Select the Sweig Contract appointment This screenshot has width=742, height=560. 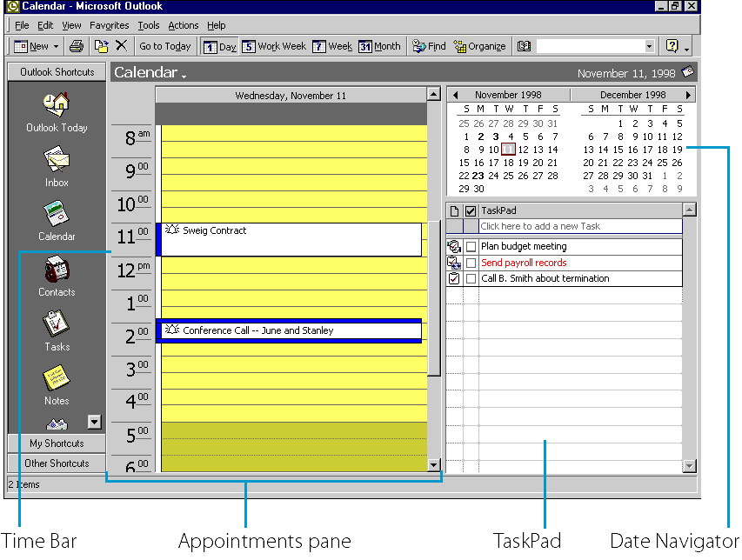pos(289,240)
